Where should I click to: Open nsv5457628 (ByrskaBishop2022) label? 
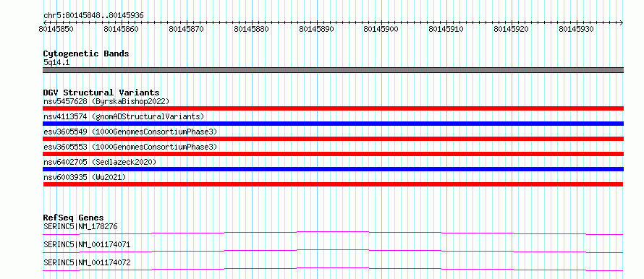(106, 101)
